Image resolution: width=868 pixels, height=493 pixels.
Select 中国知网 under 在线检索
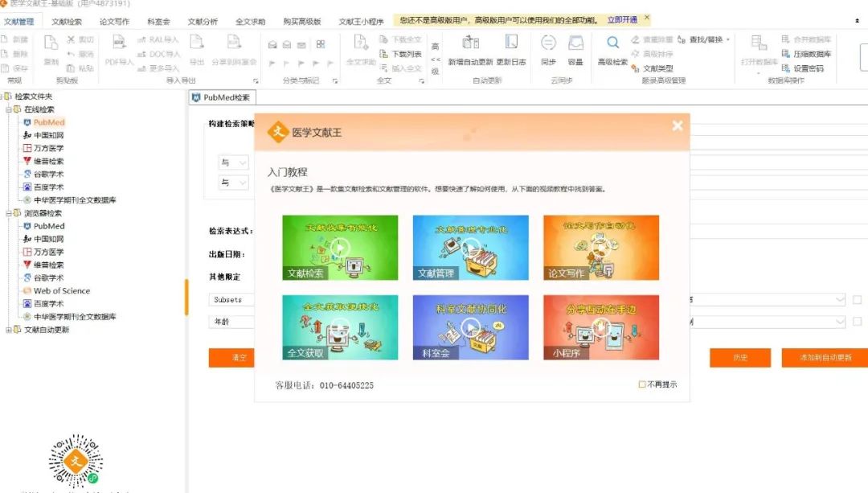[x=49, y=135]
